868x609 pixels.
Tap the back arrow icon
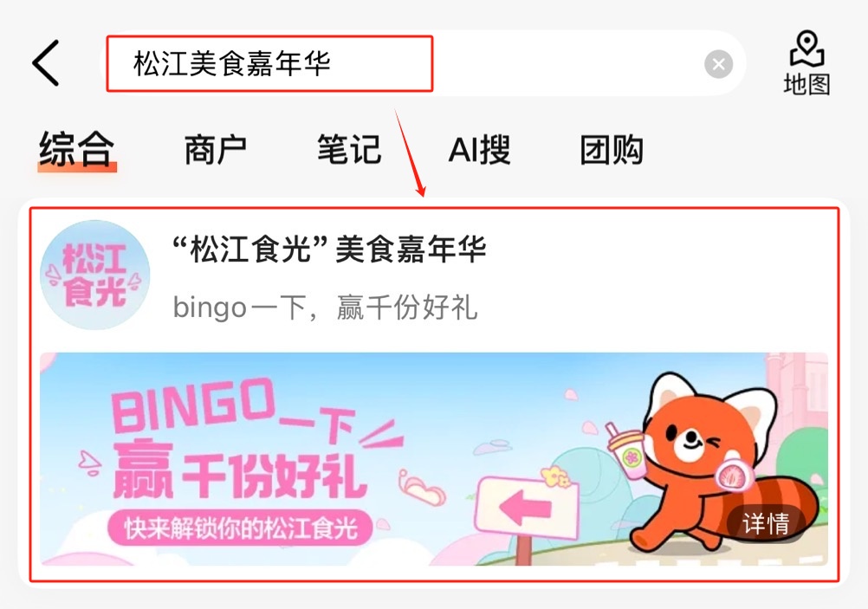pyautogui.click(x=45, y=63)
